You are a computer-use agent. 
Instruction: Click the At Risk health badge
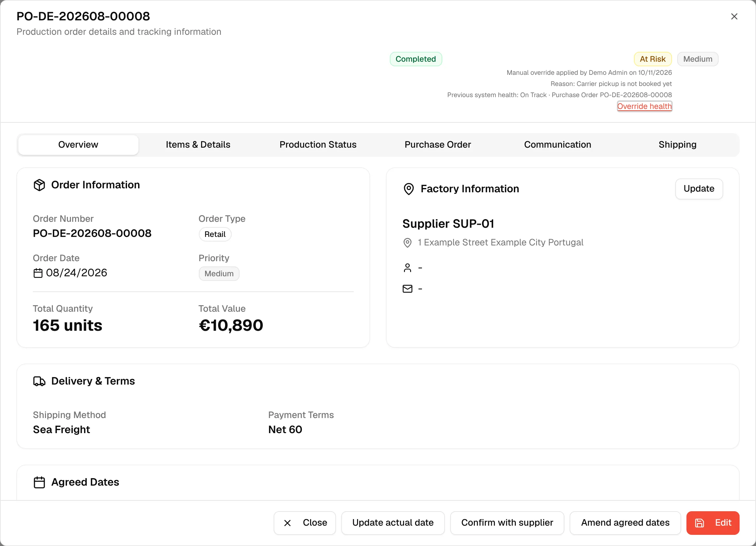click(652, 59)
